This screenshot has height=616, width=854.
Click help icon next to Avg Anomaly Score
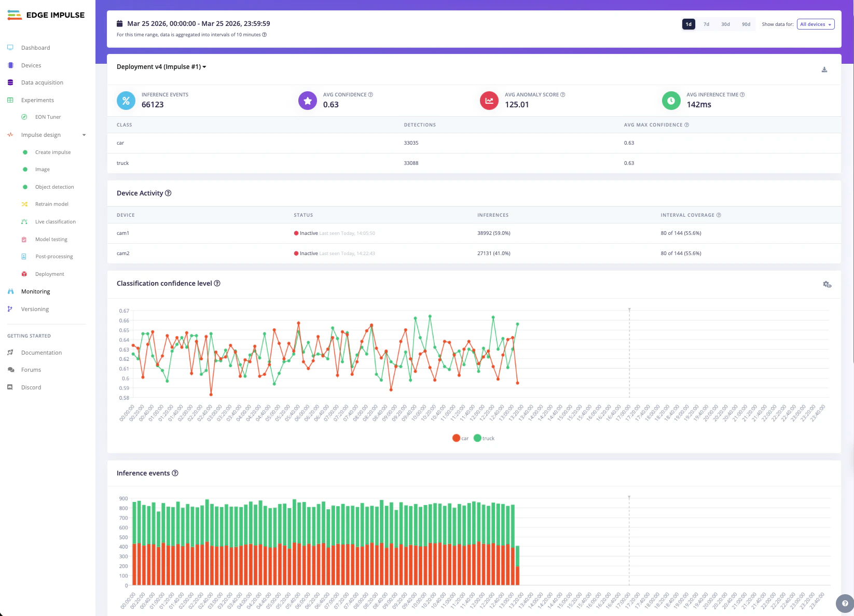(562, 95)
